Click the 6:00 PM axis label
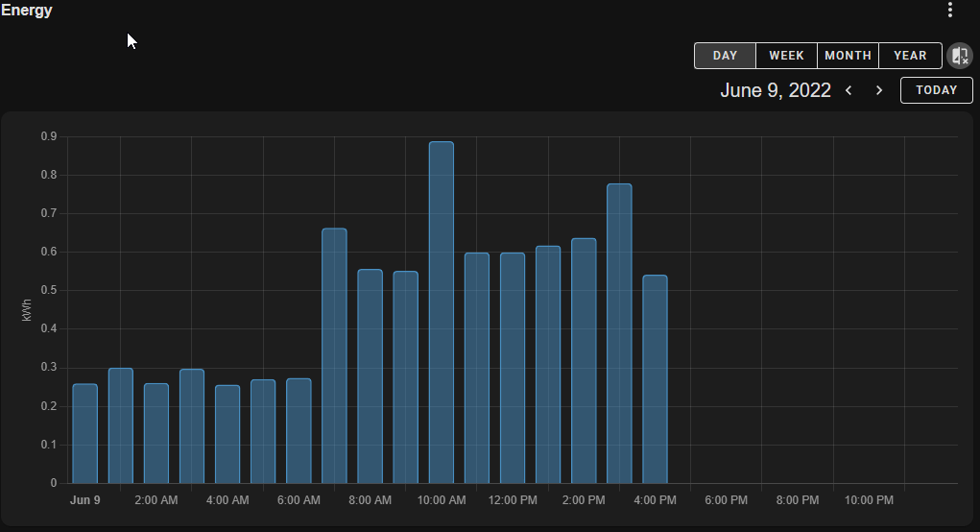Viewport: 980px width, 532px height. [x=727, y=500]
